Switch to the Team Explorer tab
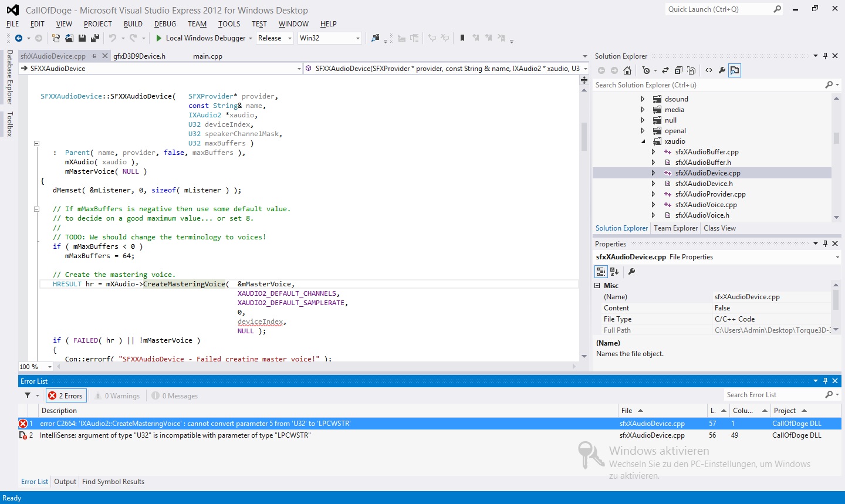 click(676, 228)
